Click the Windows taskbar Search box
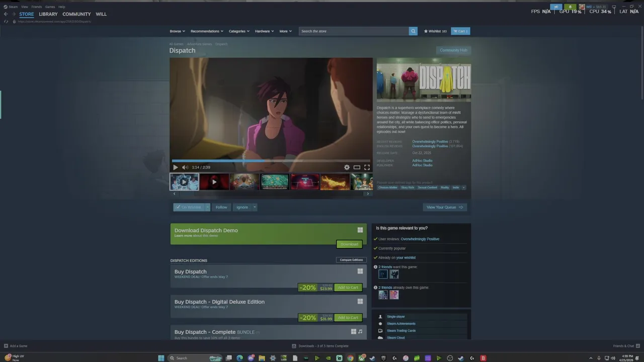This screenshot has height=362, width=644. point(195,358)
